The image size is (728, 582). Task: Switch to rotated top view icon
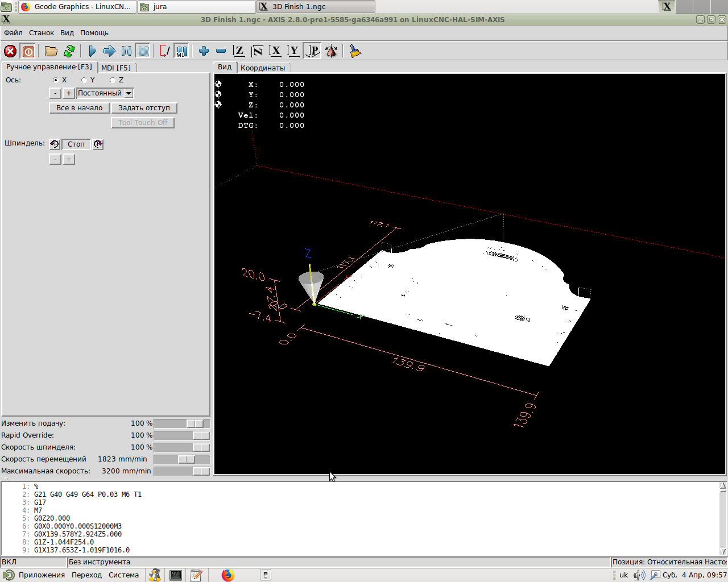click(257, 51)
